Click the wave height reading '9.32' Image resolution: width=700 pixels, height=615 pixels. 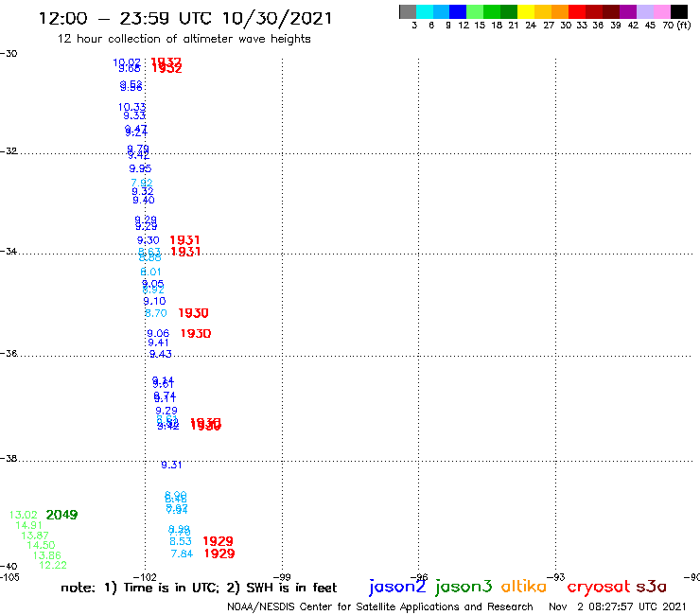pyautogui.click(x=143, y=191)
